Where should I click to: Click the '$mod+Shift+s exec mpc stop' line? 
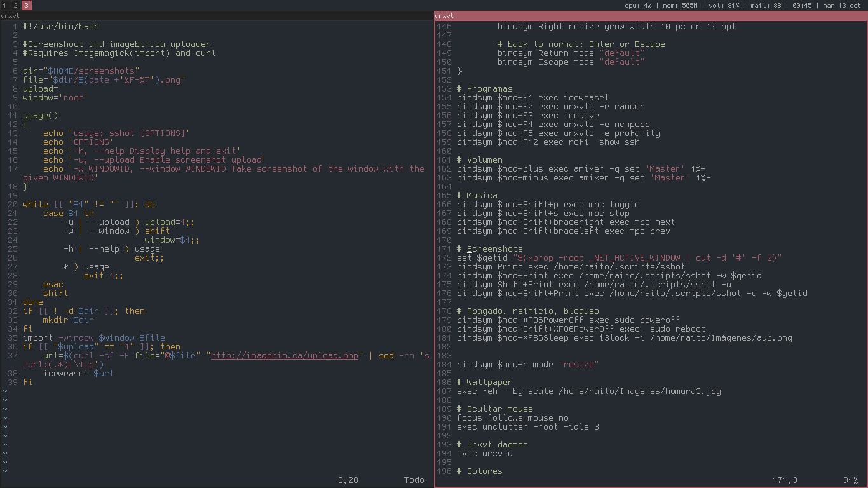point(543,213)
